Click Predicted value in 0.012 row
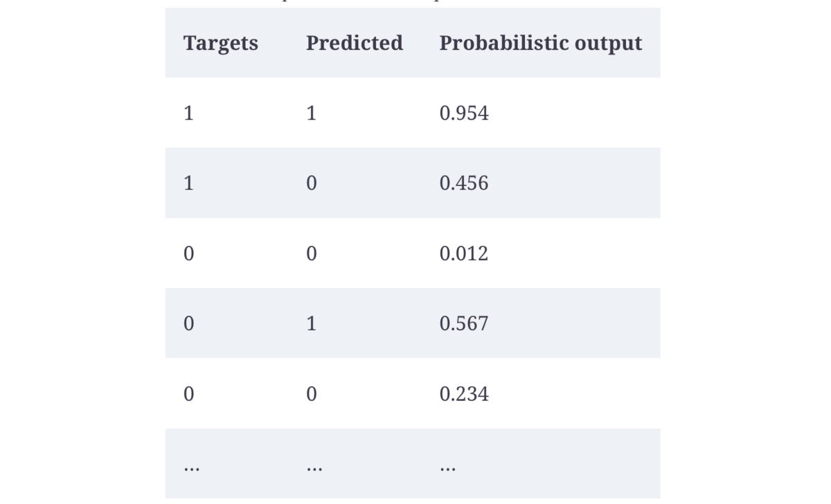The height and width of the screenshot is (504, 831). [311, 253]
